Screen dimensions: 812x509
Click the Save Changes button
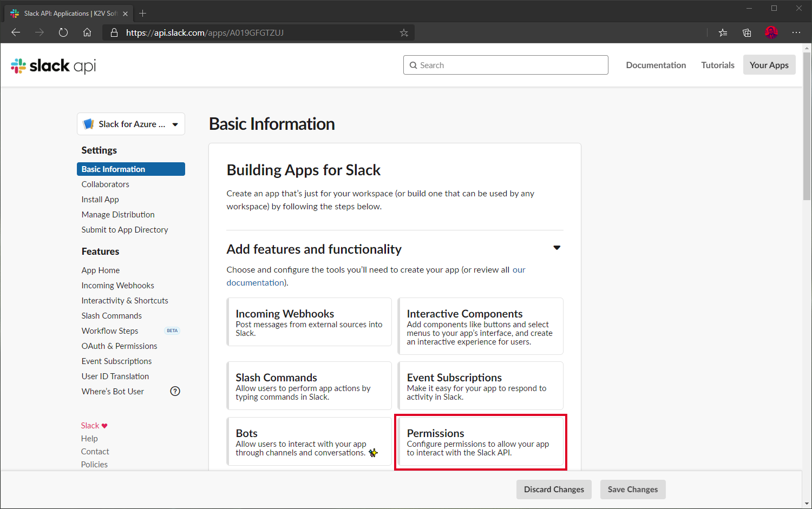pyautogui.click(x=633, y=490)
